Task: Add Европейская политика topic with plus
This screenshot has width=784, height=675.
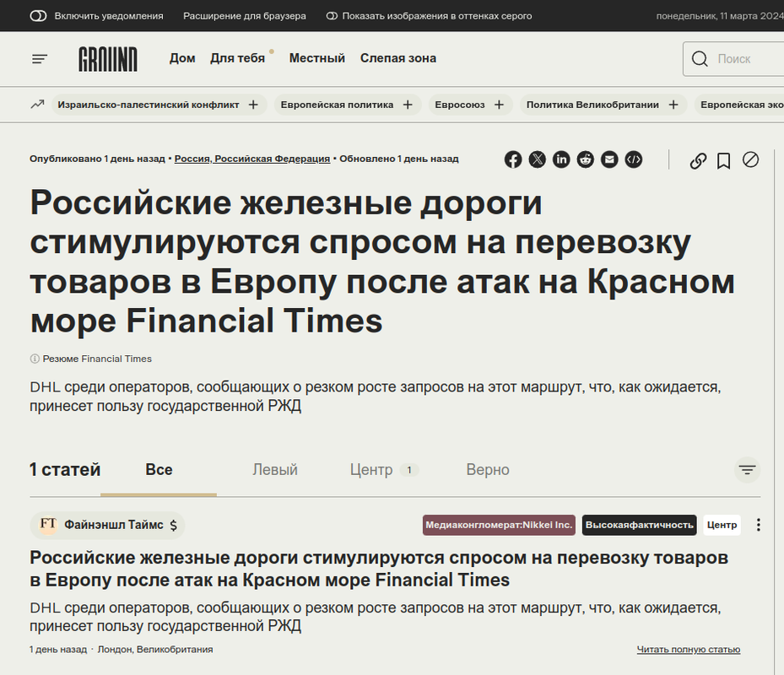Action: coord(408,105)
